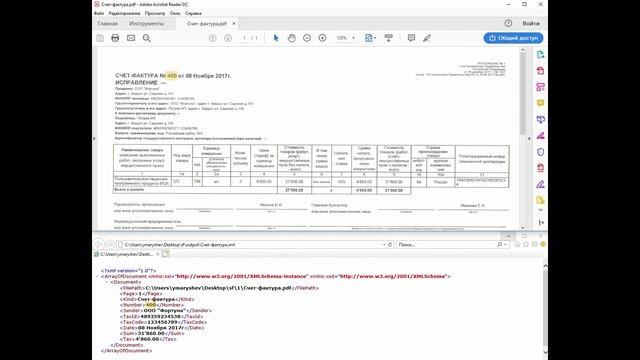Open a new browser tab
The image size is (640, 360).
click(165, 254)
